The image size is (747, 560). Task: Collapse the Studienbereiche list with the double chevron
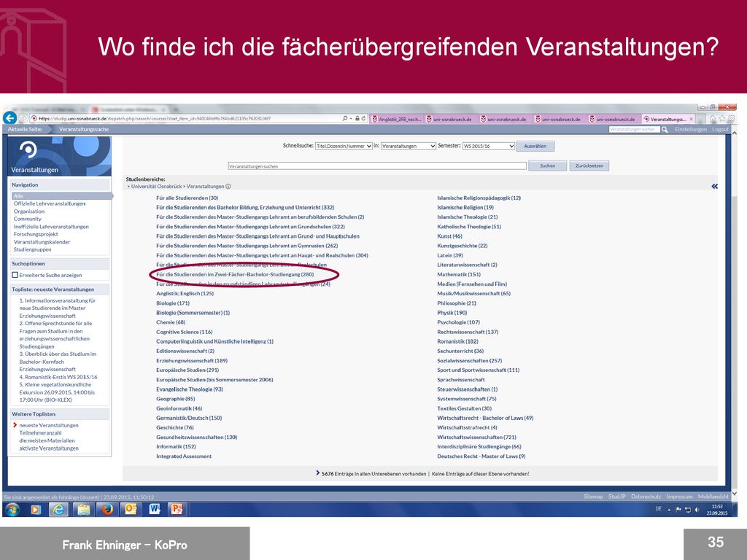pyautogui.click(x=714, y=187)
